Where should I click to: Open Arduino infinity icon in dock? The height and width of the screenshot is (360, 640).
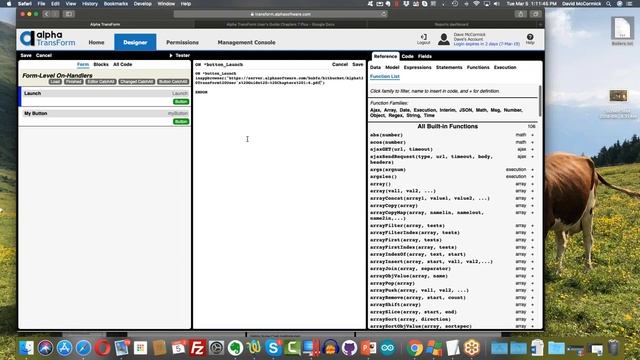coord(387,348)
